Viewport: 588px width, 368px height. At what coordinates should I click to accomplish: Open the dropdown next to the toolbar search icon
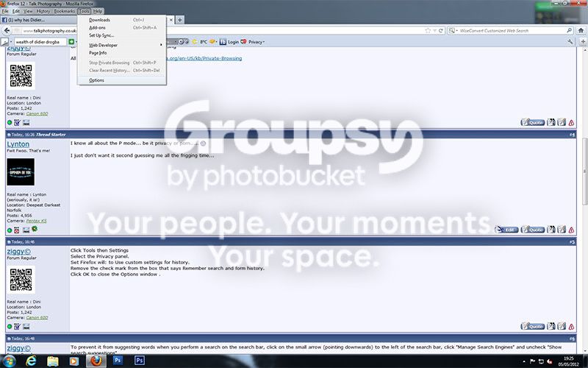coord(11,42)
